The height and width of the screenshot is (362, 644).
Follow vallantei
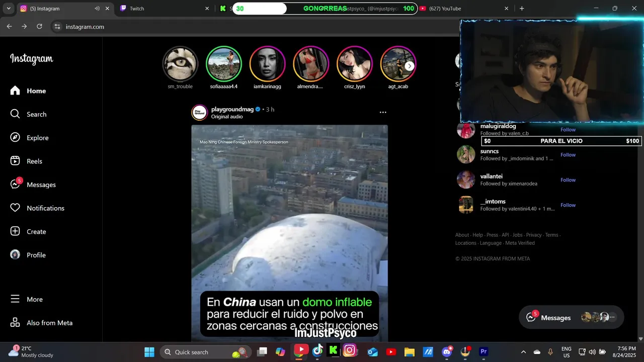coord(568,180)
